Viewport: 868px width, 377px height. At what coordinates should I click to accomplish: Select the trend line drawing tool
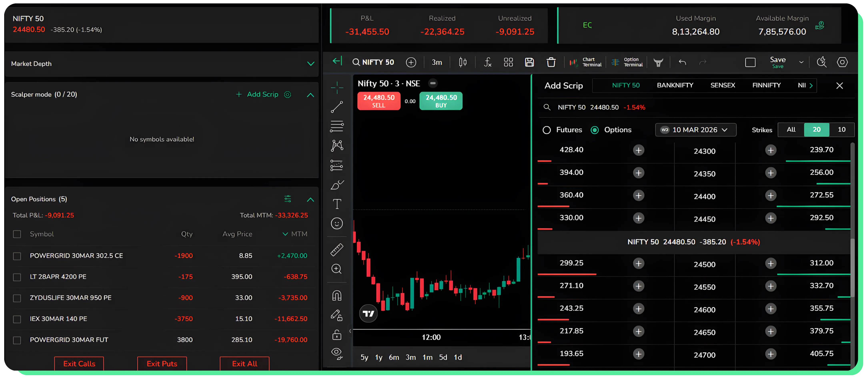click(337, 107)
